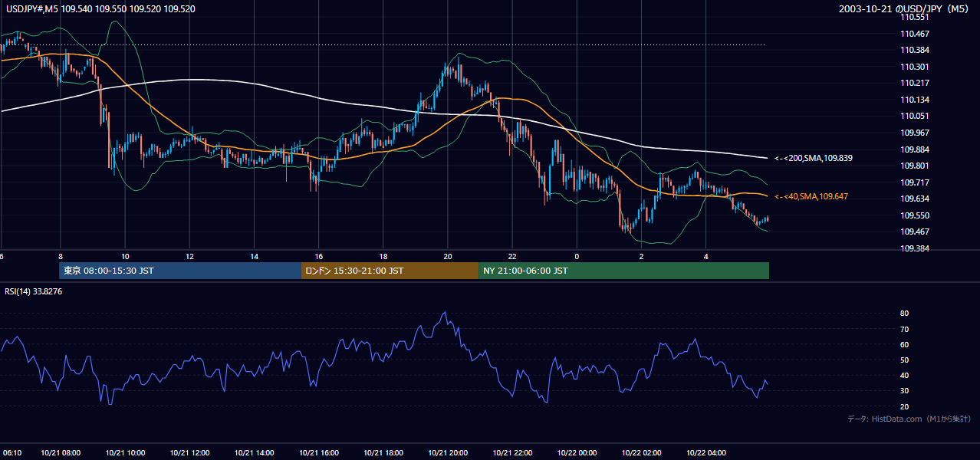Click the RSI(14) 33.8276 indicator label

click(33, 291)
